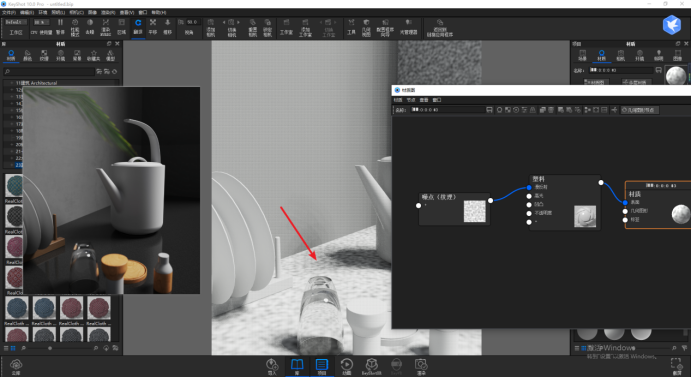Screen dimensions: 692x377
Task: Click save icon next to material graph name field
Action: (489, 110)
